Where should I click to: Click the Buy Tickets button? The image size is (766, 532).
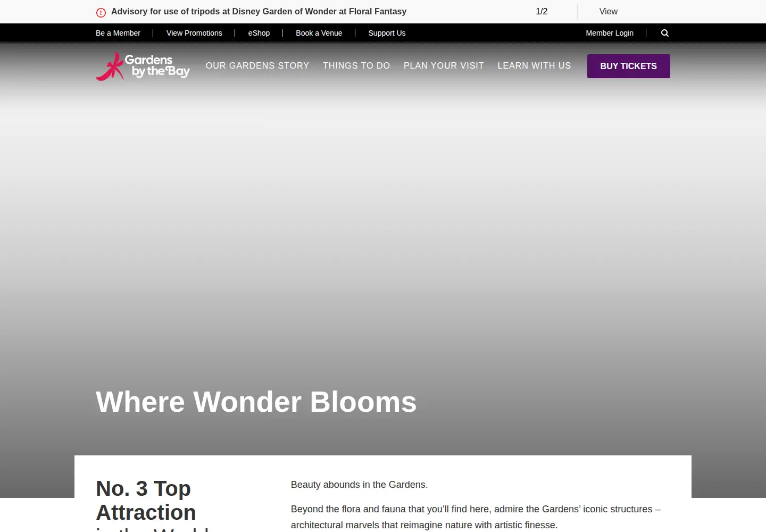[x=629, y=66]
